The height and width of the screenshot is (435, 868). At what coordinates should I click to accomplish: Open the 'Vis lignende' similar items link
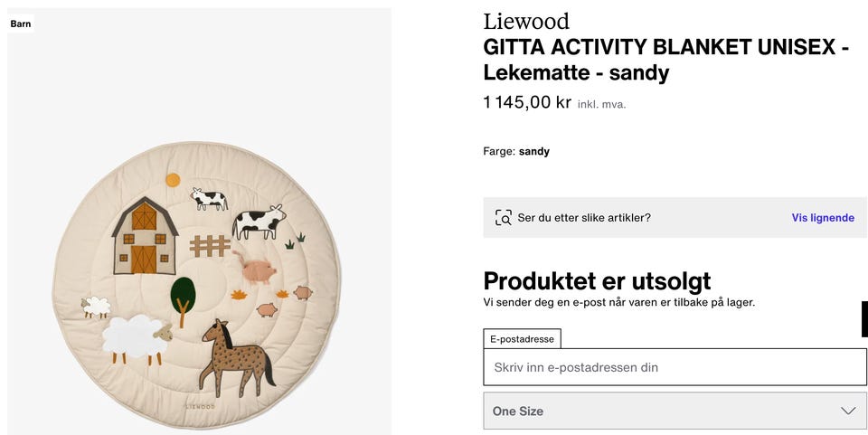pyautogui.click(x=823, y=218)
